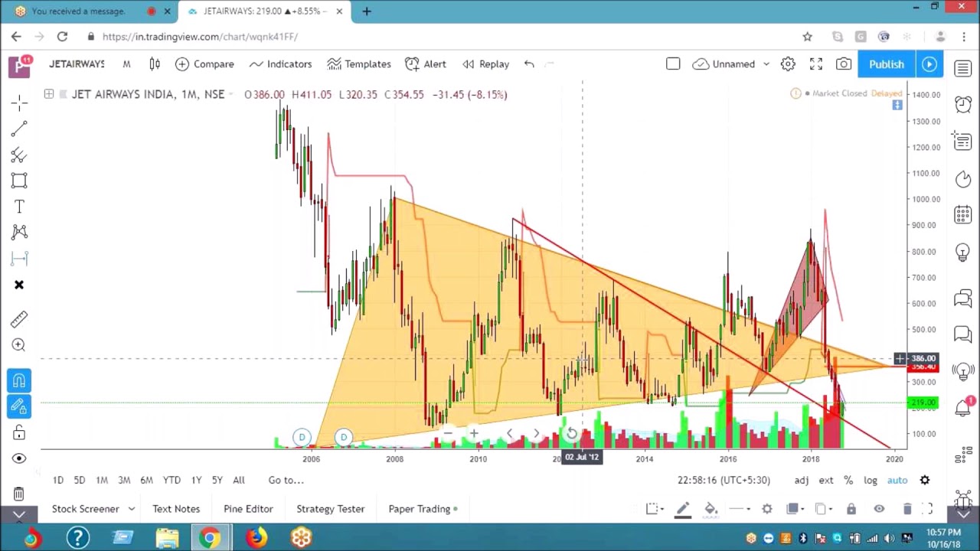Click the black X icon in left toolbar

(19, 285)
